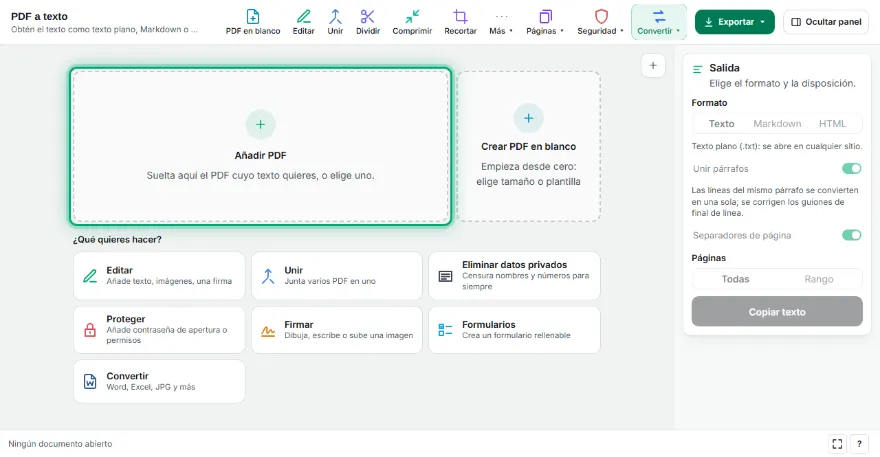Screen dimensions: 880x457
Task: Click the Salida panel lines icon
Action: [698, 69]
